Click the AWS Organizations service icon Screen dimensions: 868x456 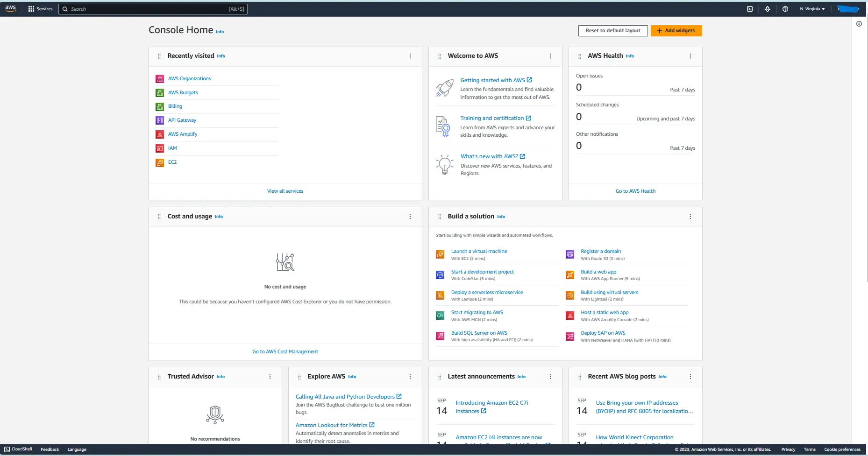(160, 79)
